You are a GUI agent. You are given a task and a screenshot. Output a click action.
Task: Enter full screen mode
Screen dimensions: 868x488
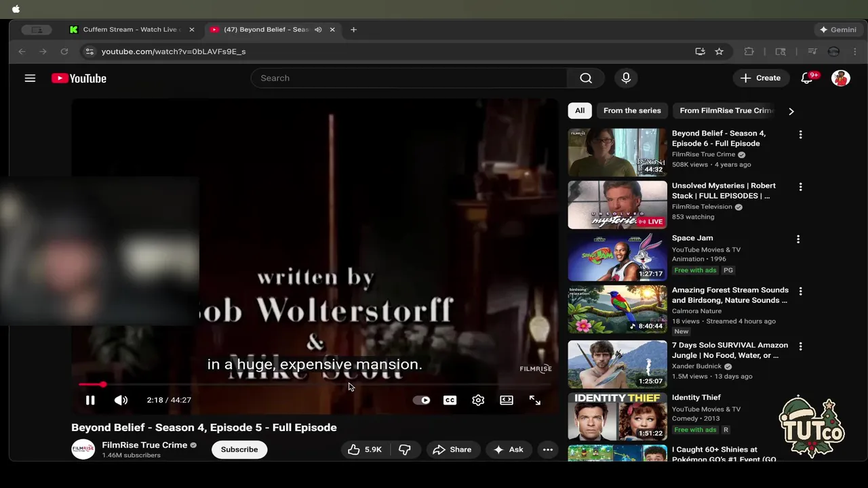pyautogui.click(x=535, y=400)
